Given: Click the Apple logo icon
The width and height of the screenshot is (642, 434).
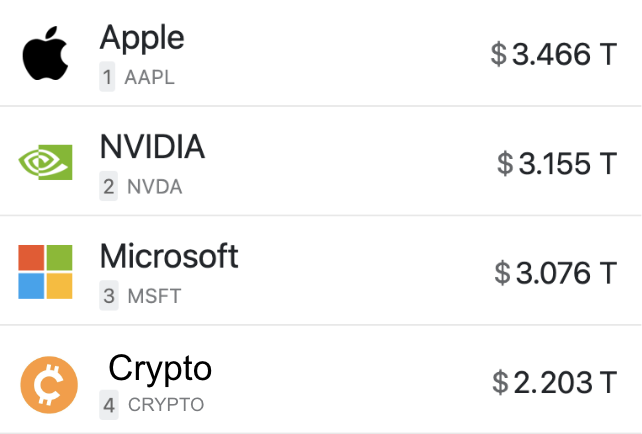Looking at the screenshot, I should click(x=45, y=54).
